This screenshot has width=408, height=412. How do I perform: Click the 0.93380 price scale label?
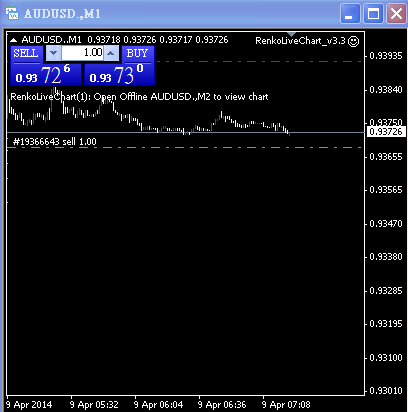tap(386, 257)
